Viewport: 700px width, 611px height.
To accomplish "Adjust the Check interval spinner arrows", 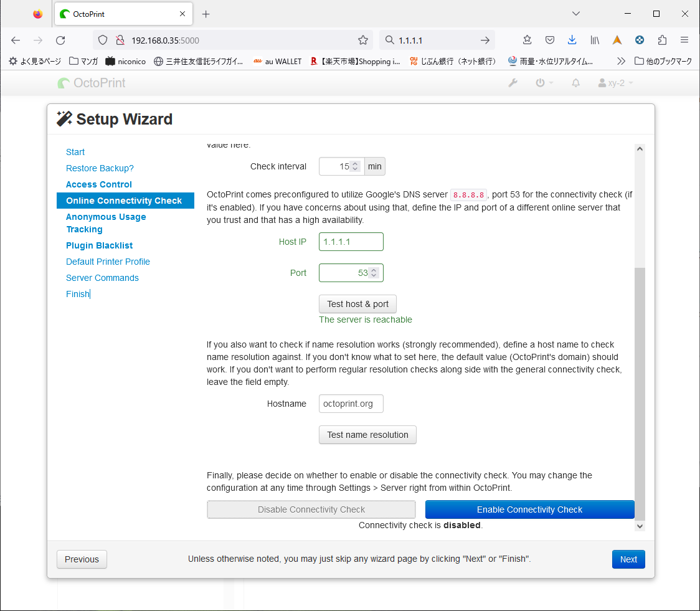I will coord(356,166).
